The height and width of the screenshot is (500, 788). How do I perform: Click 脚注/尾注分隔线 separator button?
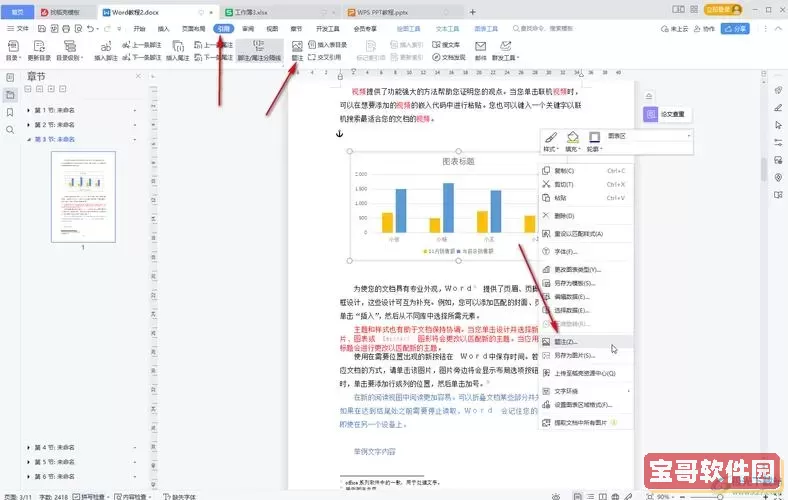(x=259, y=51)
